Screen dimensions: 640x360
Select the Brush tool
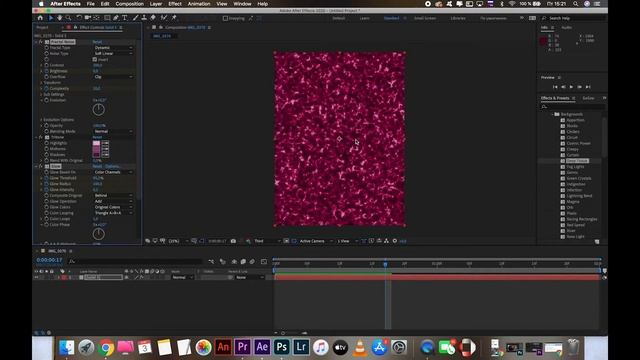136,18
